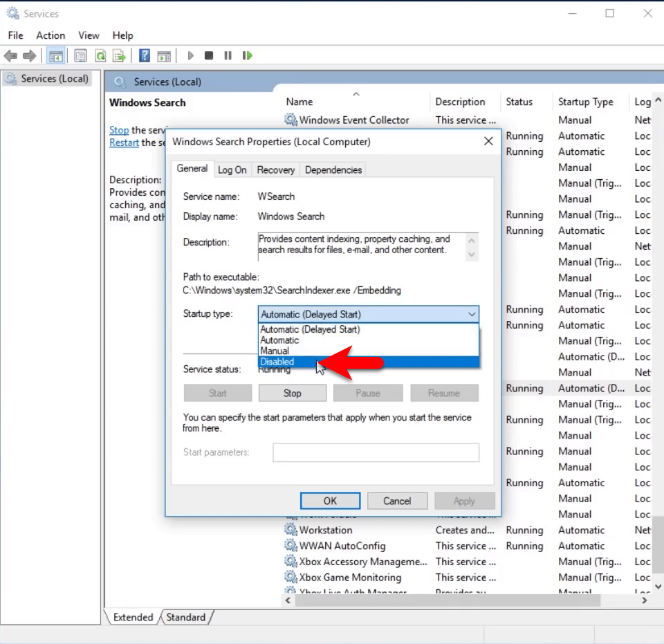Click the services list scroll up arrow
Image resolution: width=664 pixels, height=644 pixels.
[x=658, y=100]
